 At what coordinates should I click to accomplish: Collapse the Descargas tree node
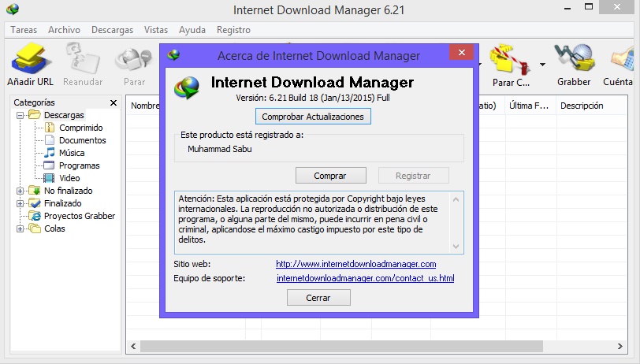20,116
